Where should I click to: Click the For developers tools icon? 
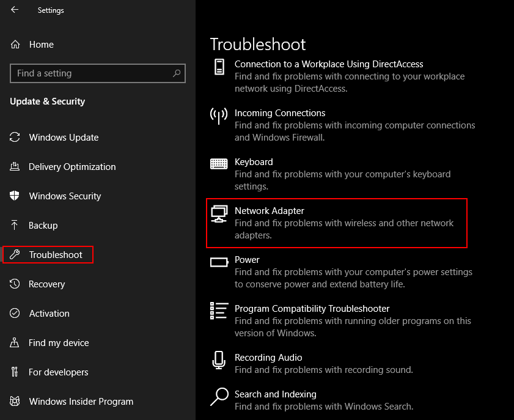15,372
